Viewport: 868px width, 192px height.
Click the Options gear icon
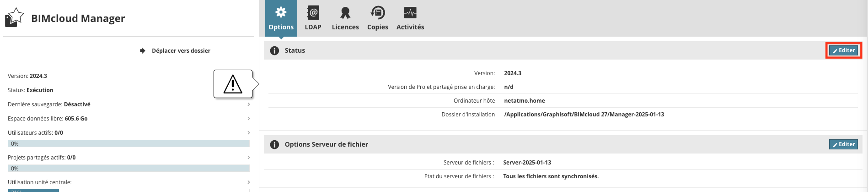281,12
